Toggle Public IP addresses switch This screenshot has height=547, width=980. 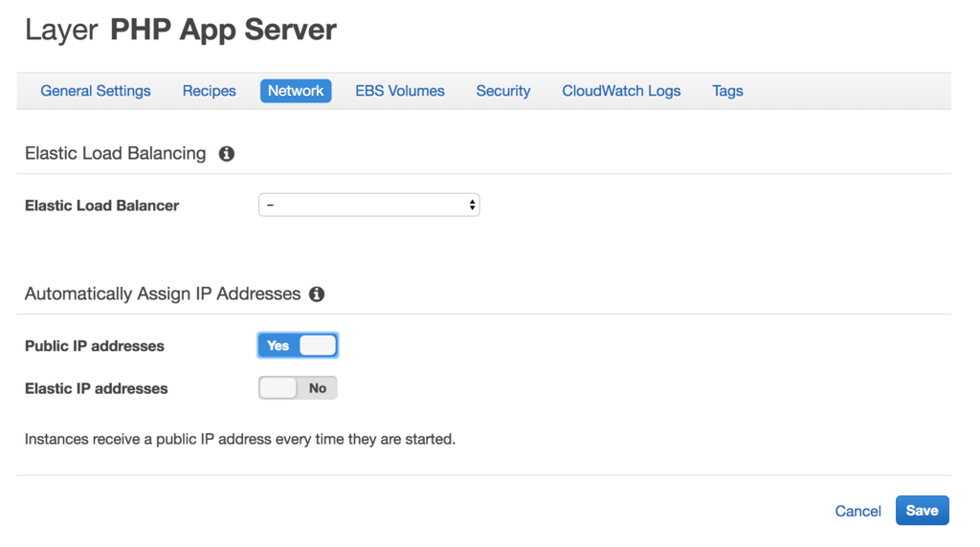(x=298, y=345)
